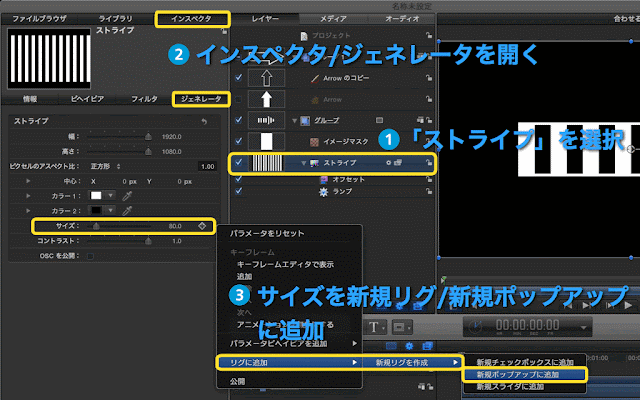
Task: Open the timecode display dropdown arrow
Action: (x=584, y=327)
